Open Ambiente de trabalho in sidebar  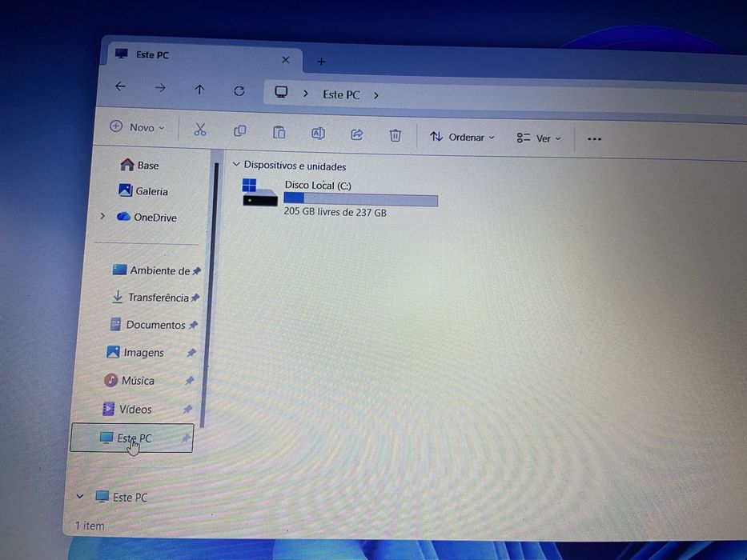[151, 270]
